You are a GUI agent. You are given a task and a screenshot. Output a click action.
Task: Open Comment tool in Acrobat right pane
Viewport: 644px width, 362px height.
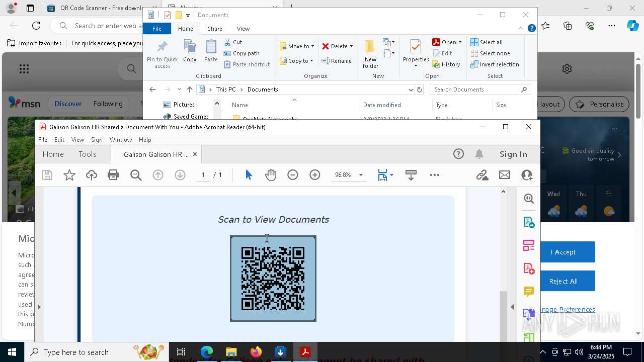[529, 292]
